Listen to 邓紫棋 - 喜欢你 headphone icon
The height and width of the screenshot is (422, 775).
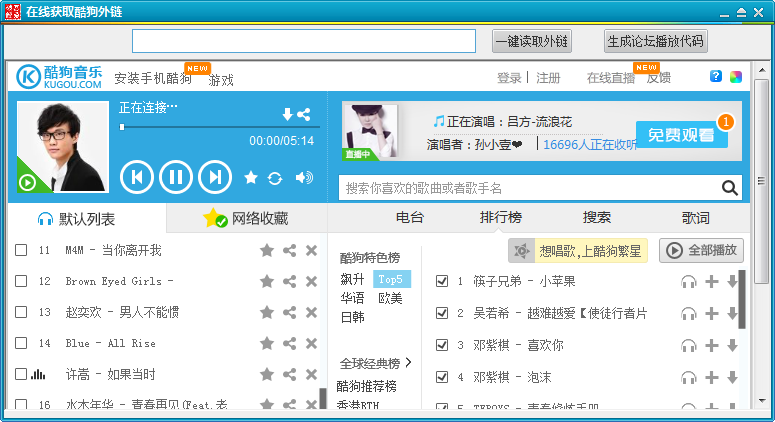coord(689,345)
